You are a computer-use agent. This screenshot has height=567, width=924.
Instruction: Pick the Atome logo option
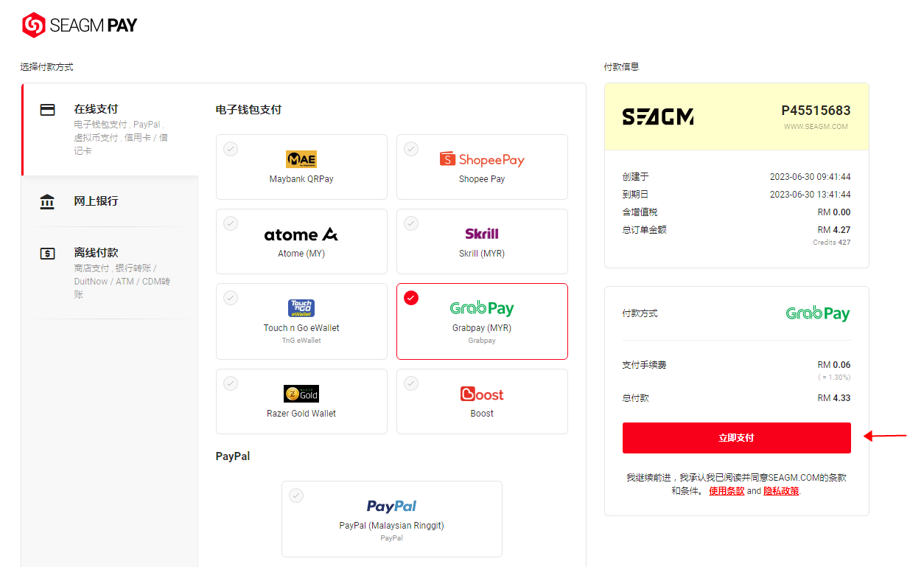(x=301, y=234)
